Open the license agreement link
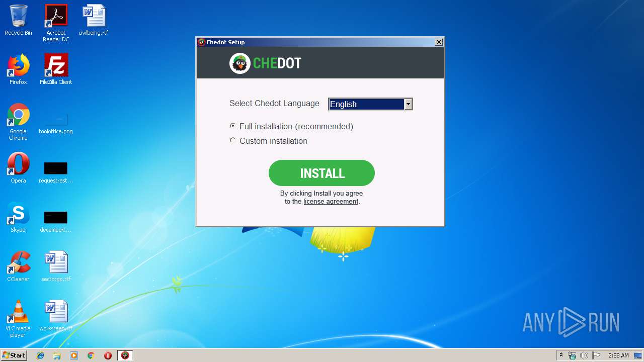 coord(331,202)
